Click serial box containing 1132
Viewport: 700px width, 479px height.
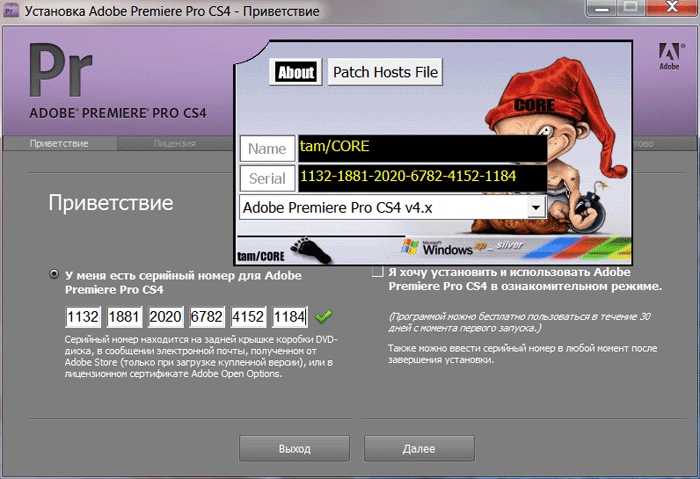(83, 317)
